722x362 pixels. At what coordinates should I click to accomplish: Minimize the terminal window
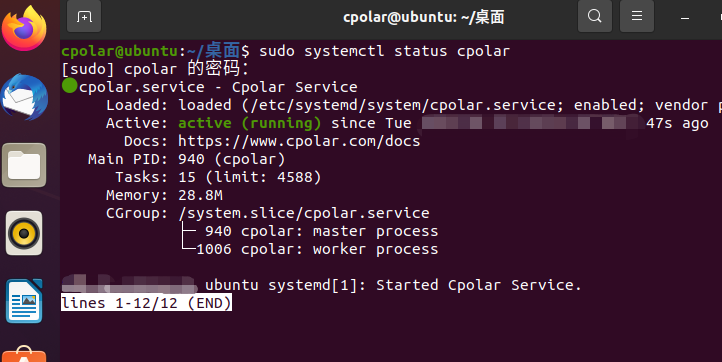coord(685,18)
